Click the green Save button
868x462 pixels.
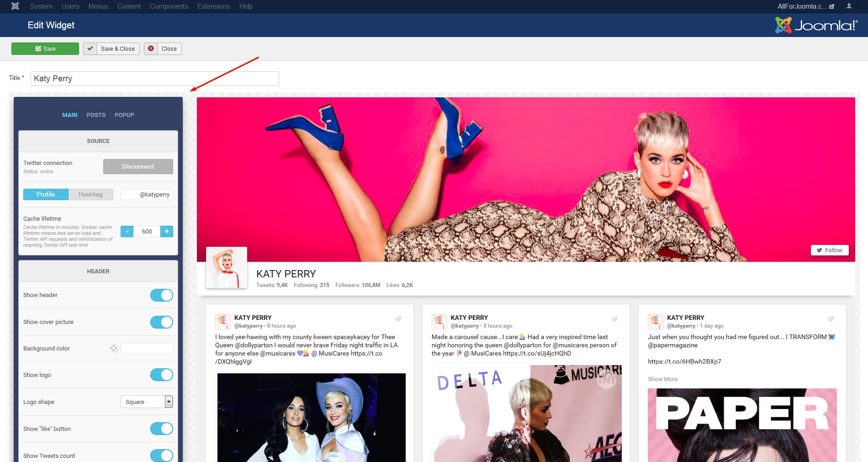45,49
